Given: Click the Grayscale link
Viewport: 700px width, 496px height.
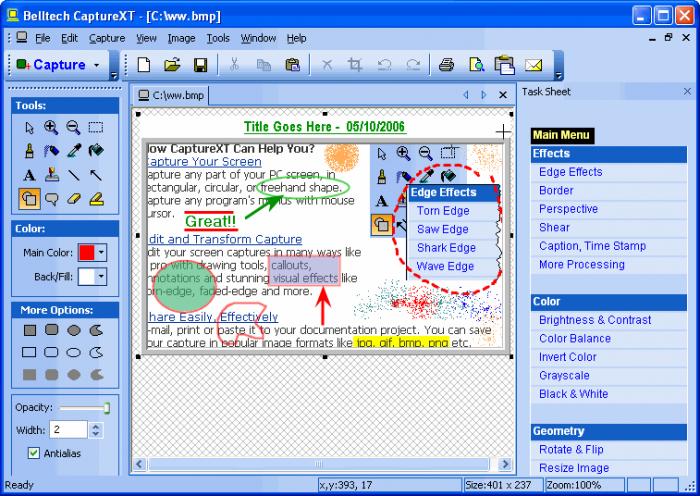Looking at the screenshot, I should [x=564, y=375].
